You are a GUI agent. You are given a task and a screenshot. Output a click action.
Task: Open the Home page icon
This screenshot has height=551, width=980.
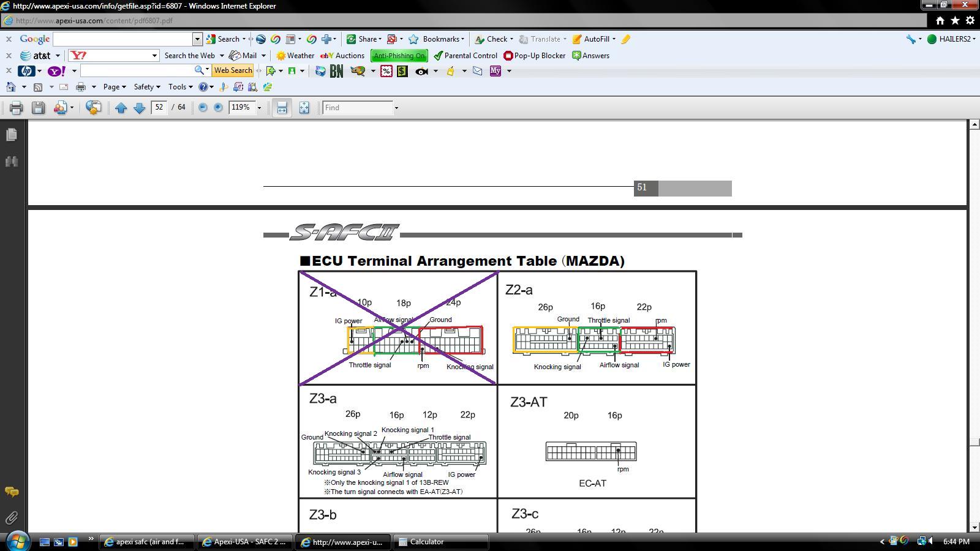coord(11,87)
